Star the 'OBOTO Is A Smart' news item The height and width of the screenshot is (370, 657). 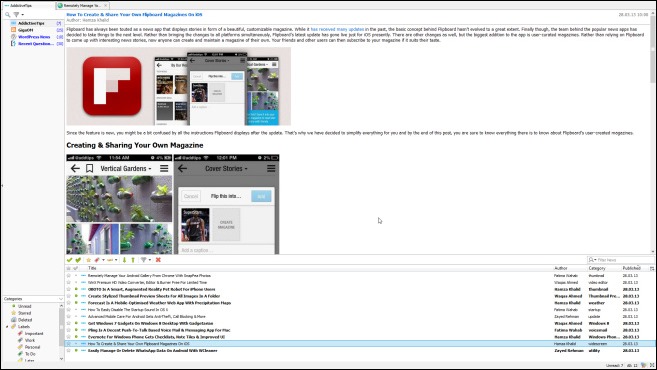point(69,289)
